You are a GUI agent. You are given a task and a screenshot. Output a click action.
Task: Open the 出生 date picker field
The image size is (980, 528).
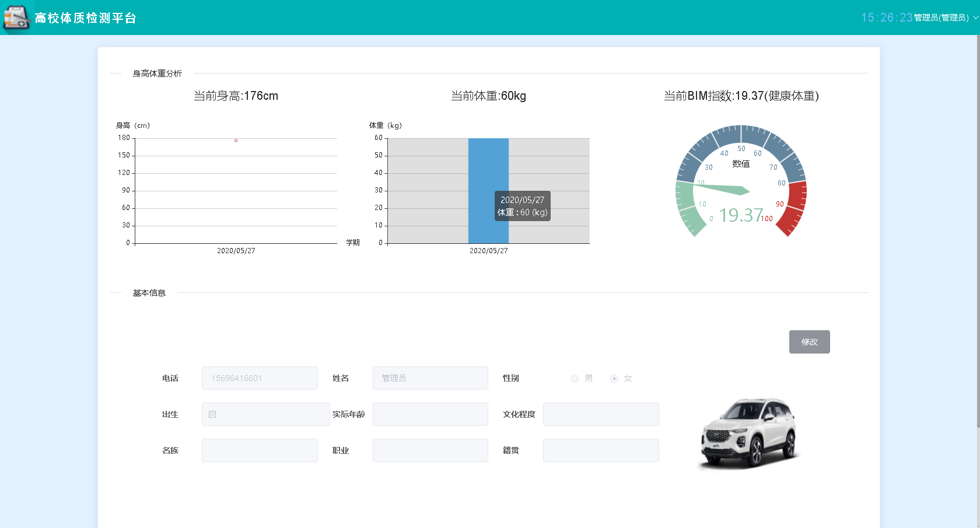pos(265,414)
